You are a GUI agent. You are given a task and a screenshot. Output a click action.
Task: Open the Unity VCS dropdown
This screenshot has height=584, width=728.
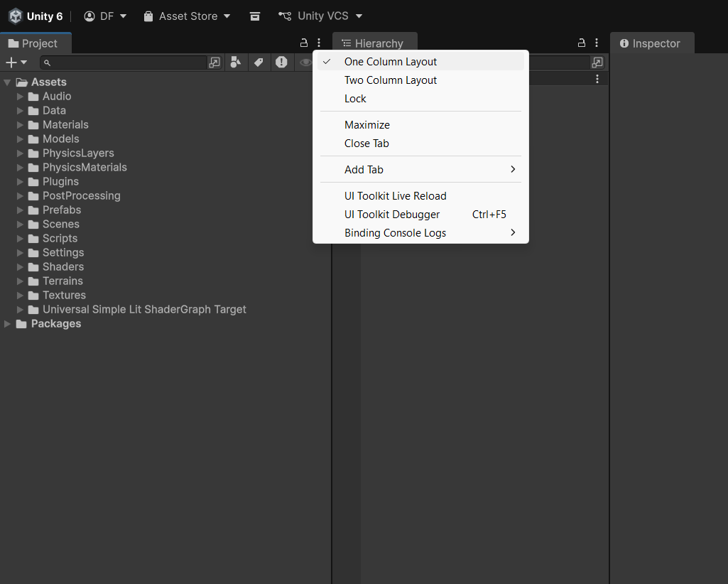coord(320,16)
